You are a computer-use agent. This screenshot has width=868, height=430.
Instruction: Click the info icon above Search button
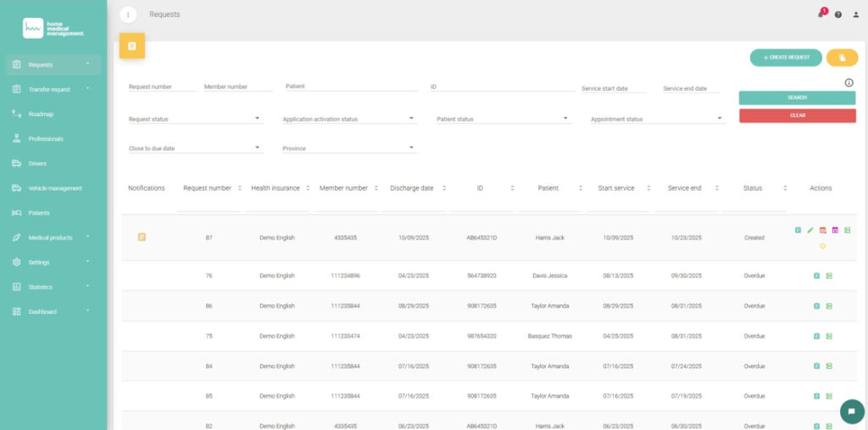click(849, 82)
